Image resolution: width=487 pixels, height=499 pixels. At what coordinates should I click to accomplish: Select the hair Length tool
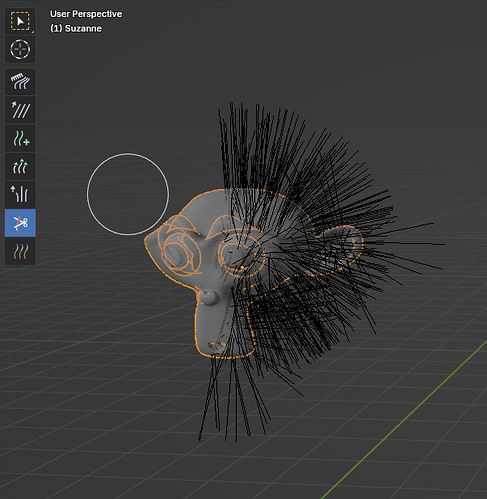point(20,166)
